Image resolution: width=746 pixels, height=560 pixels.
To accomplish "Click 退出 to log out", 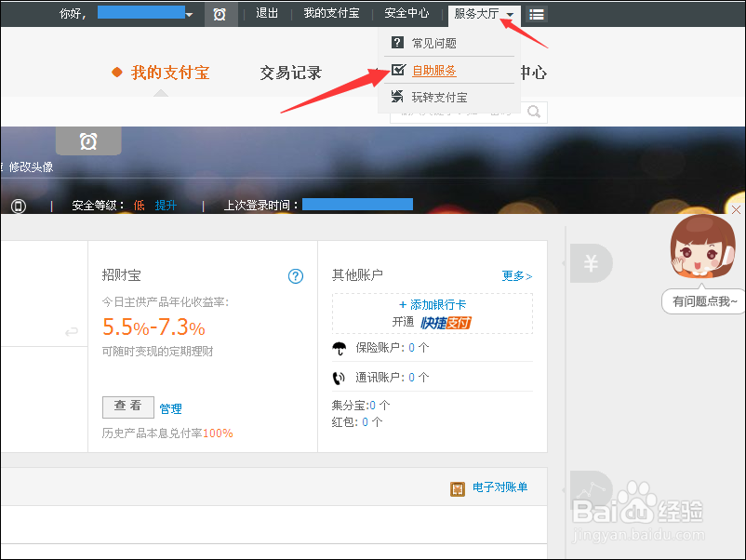I will click(x=267, y=13).
